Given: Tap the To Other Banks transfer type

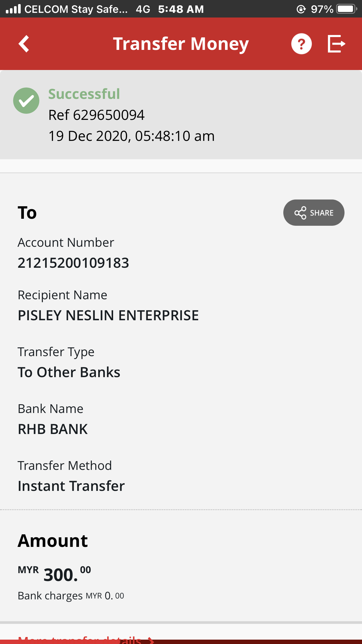Looking at the screenshot, I should (x=69, y=372).
